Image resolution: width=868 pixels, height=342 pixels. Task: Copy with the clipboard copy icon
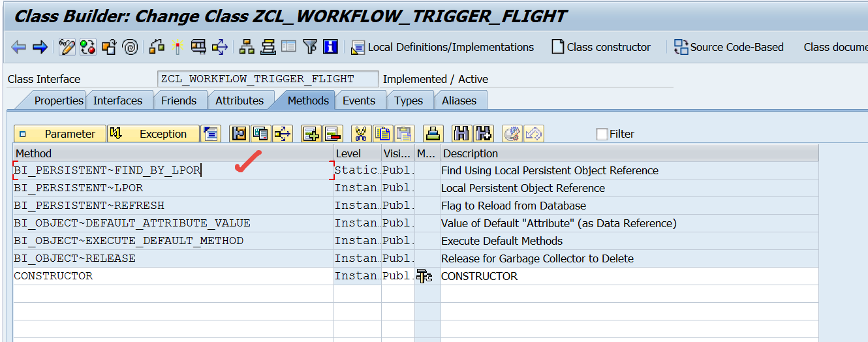[x=383, y=134]
